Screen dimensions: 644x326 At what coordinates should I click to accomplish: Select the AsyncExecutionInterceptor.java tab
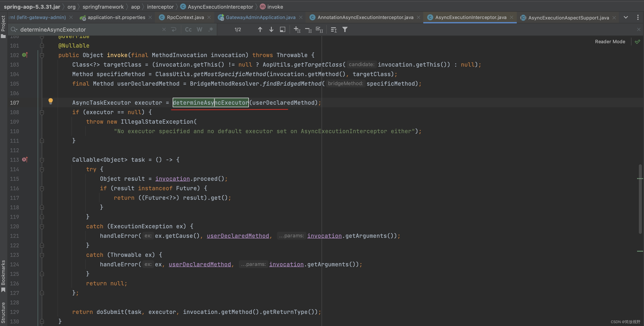tap(470, 18)
